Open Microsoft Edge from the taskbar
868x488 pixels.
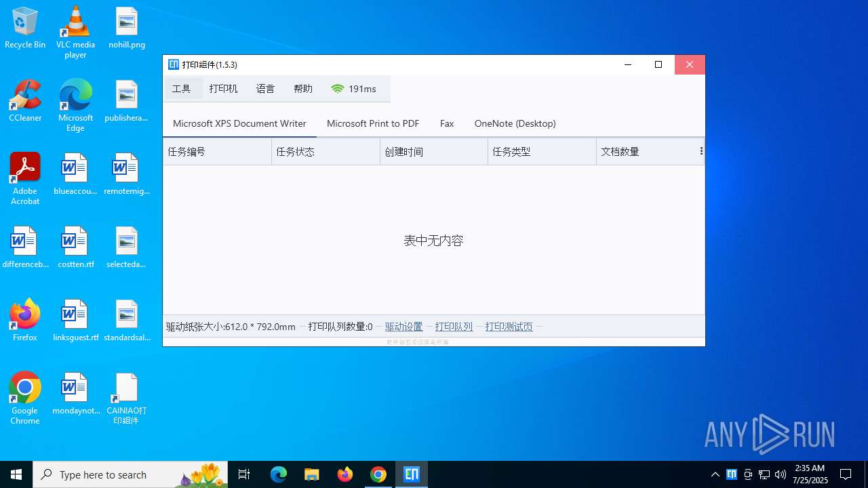(279, 474)
